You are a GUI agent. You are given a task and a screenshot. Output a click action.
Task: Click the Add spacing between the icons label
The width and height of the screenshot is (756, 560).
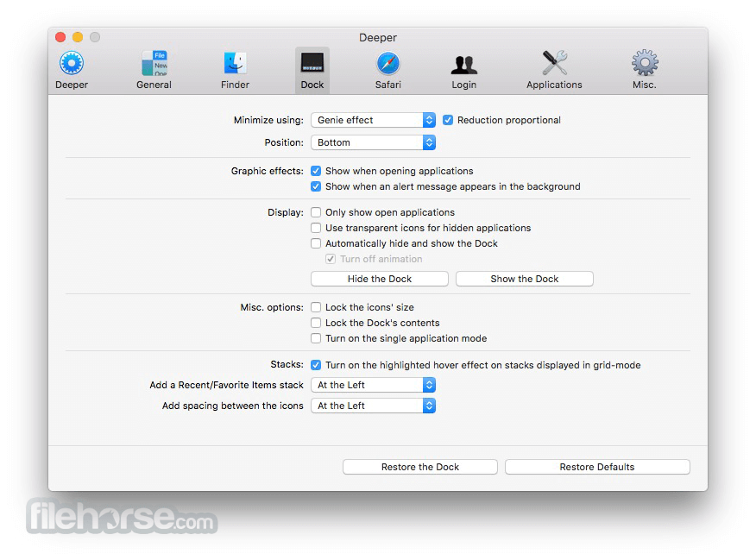click(x=232, y=406)
